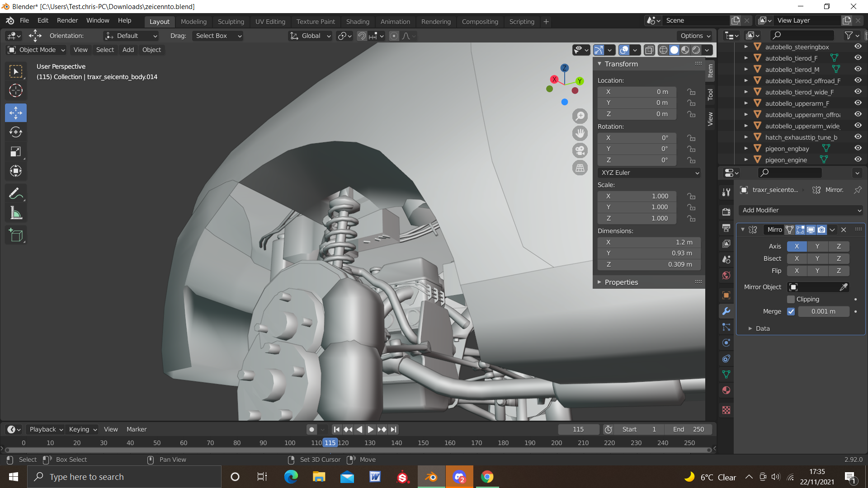Hide autobello_steeringbox in outliner
This screenshot has height=488, width=868.
(x=858, y=47)
